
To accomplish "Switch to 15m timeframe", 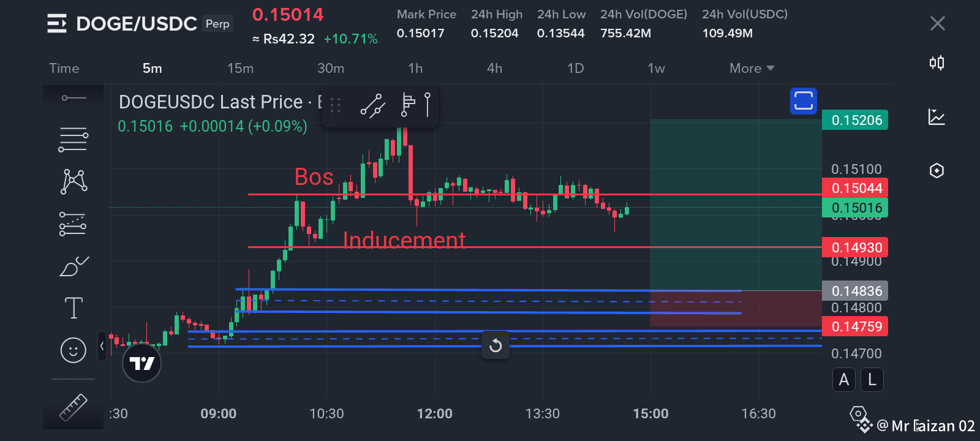I will click(x=241, y=69).
